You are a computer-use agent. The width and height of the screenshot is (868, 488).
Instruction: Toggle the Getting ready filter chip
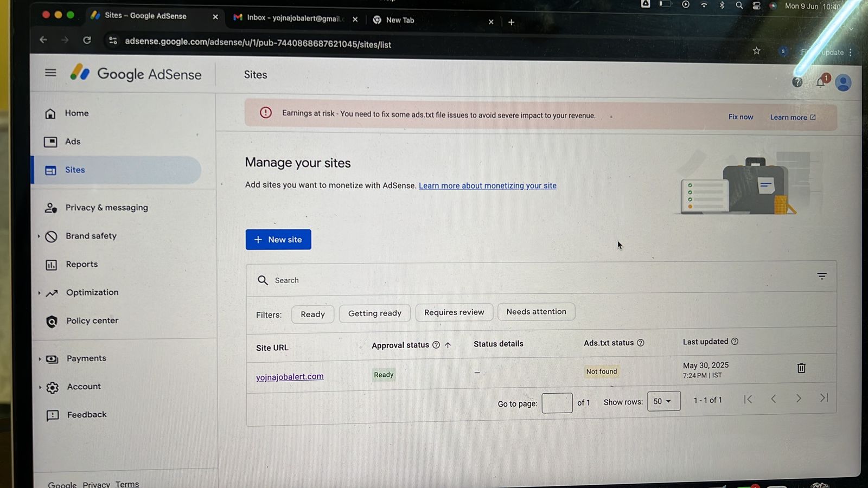375,313
